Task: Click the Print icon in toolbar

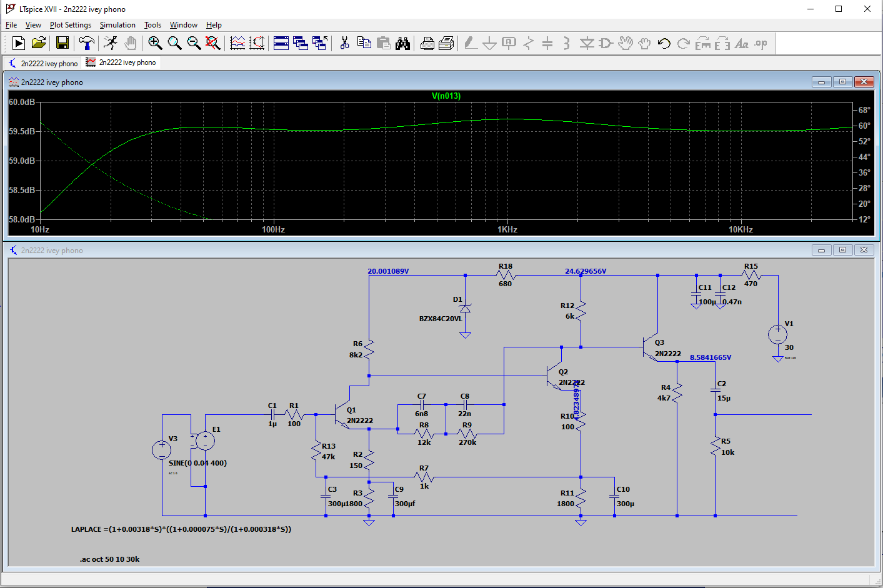Action: click(446, 43)
